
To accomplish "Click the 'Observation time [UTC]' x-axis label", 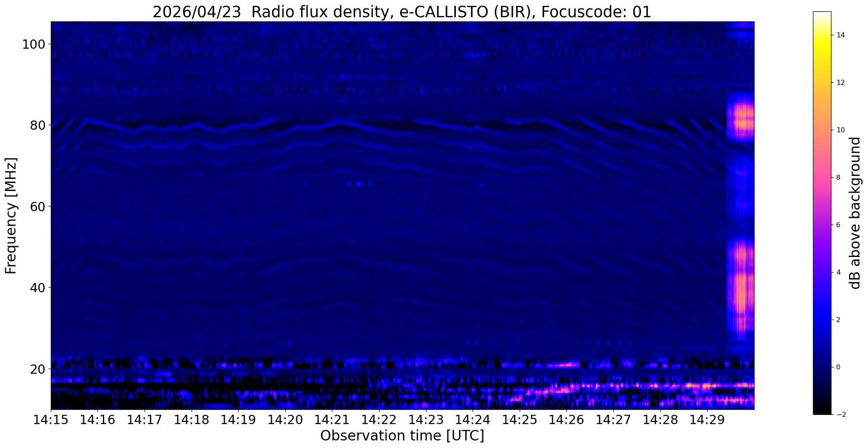I will (402, 435).
